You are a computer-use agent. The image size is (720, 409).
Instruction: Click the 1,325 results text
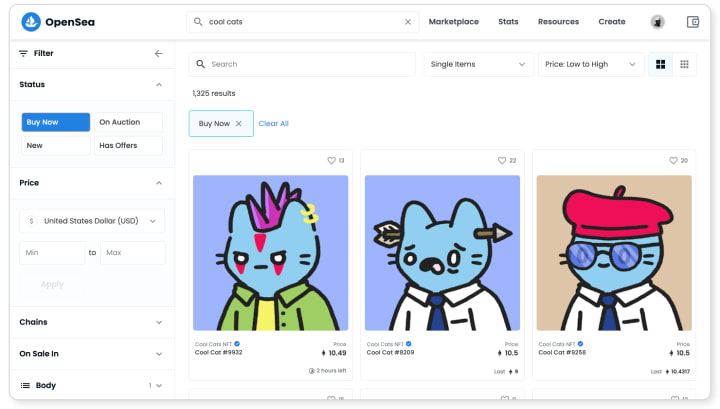(x=214, y=93)
